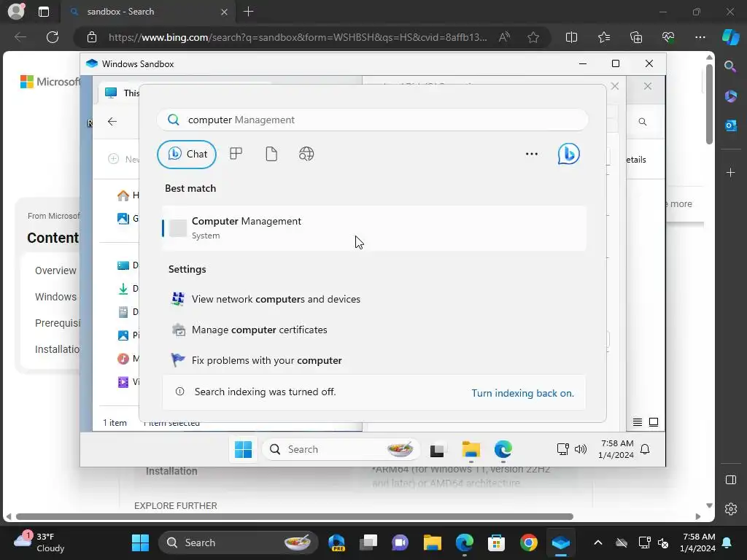Open sandbox network status icon
The image size is (747, 560).
(562, 449)
